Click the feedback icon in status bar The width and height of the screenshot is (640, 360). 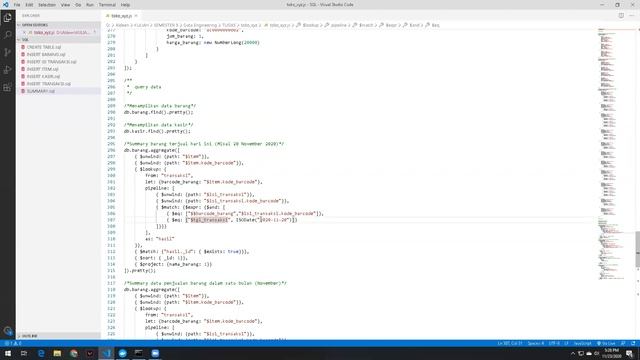(x=623, y=343)
